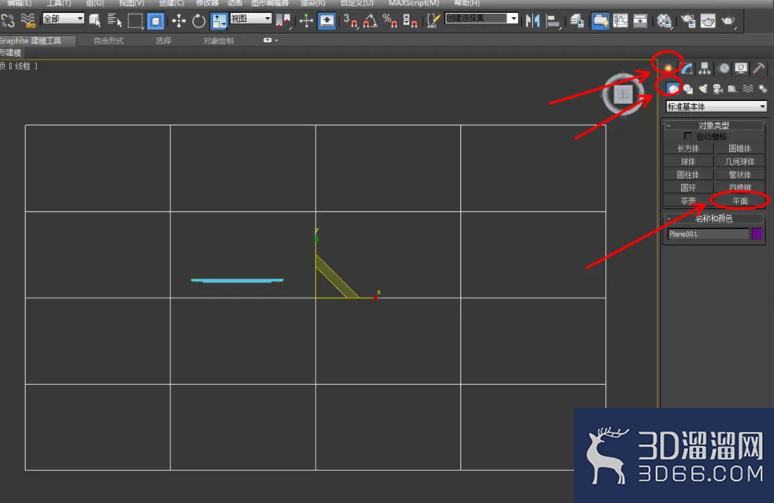Open the Hierarchy command panel tab

[x=704, y=68]
